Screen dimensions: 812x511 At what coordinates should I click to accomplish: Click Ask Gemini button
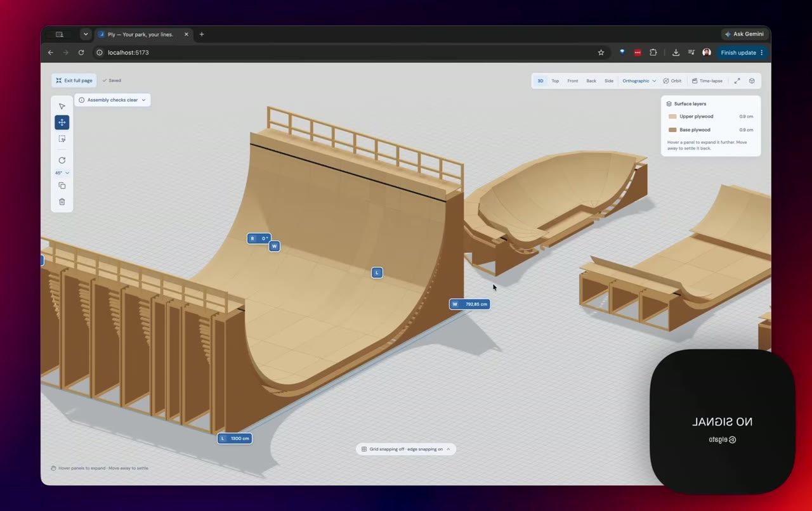click(x=744, y=34)
